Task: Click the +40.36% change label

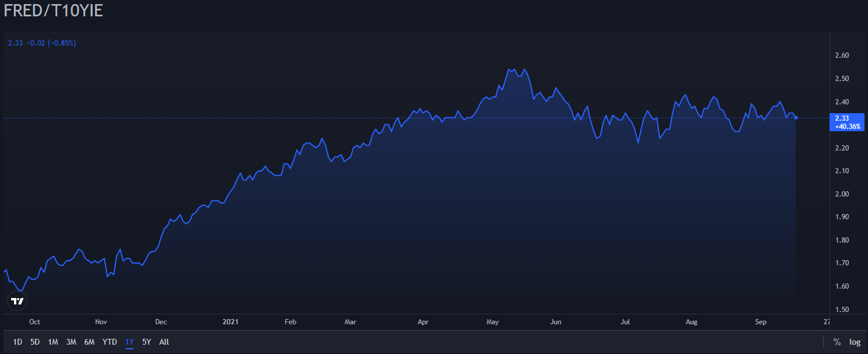Action: coord(848,126)
